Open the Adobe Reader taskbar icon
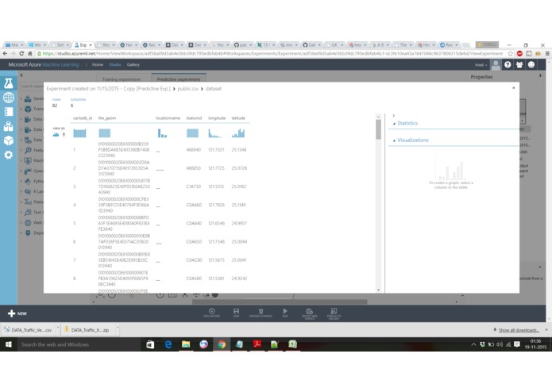 click(257, 344)
